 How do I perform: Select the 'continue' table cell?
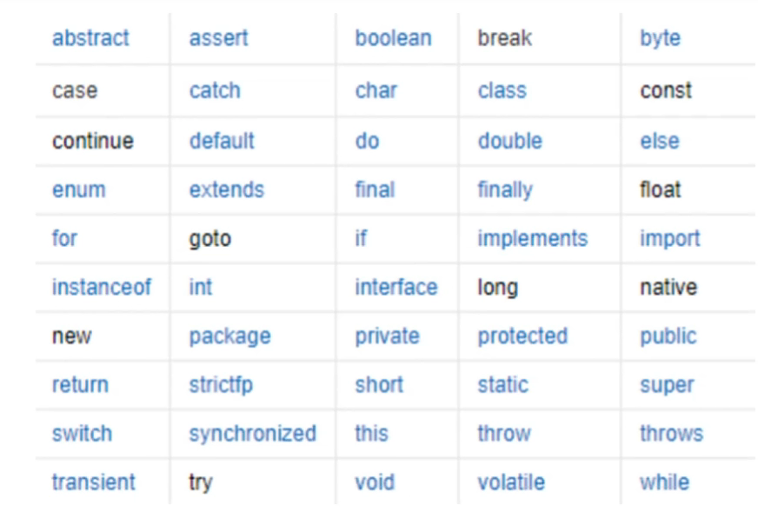tap(92, 141)
